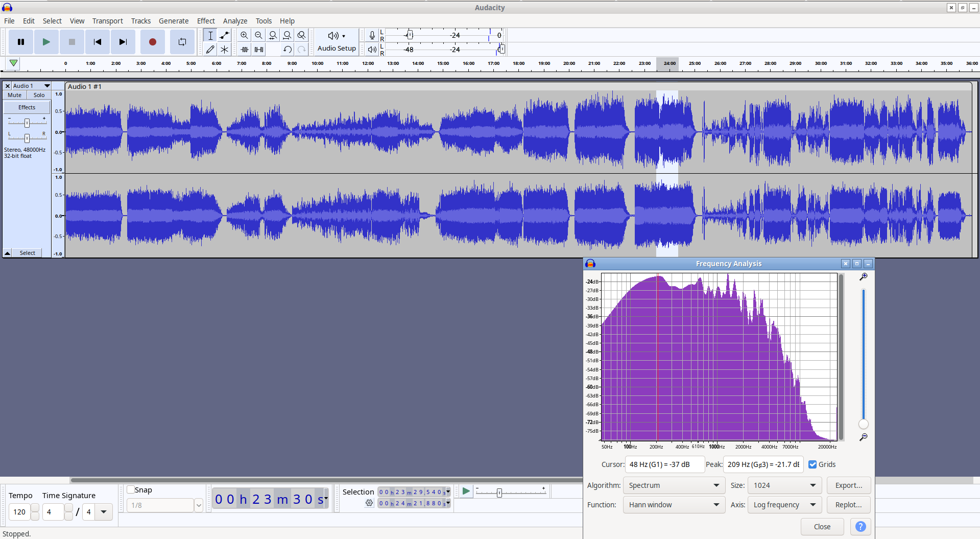Click the Export... button

point(849,485)
